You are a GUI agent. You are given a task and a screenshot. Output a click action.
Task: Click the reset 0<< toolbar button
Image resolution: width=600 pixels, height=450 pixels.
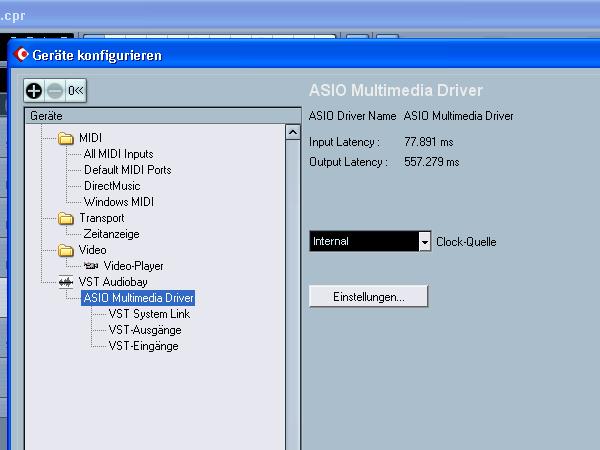click(x=75, y=91)
